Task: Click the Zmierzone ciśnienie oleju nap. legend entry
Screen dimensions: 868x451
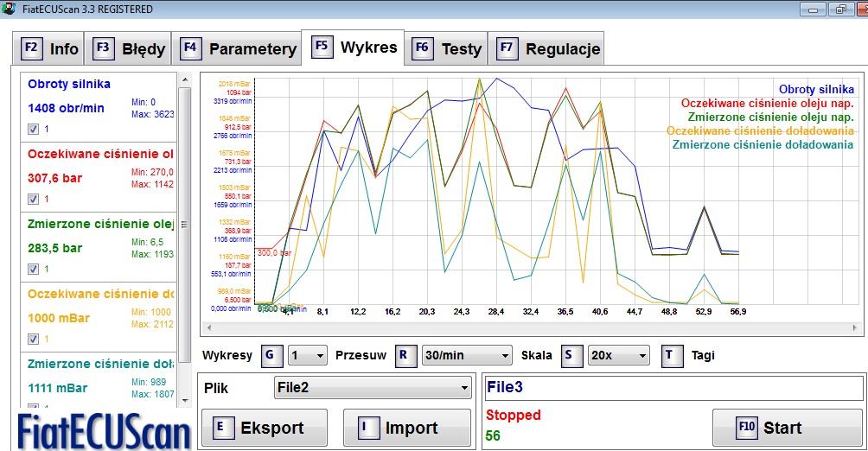Action: tap(770, 117)
